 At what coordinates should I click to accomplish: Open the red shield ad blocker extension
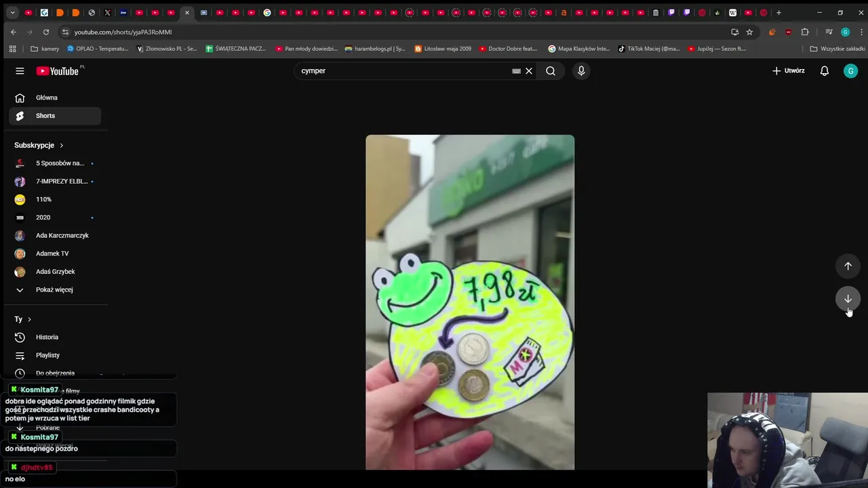point(788,32)
